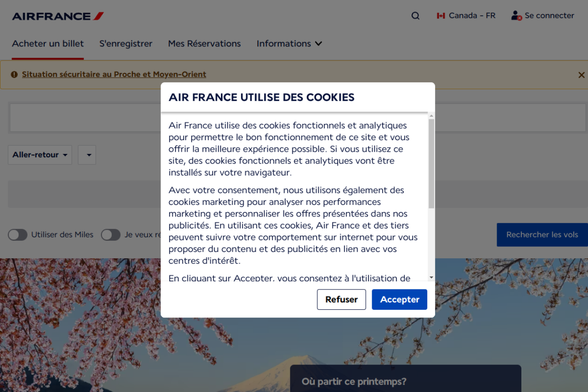Click the paragraph starting "Air France utilise des cookies fonctionnels"
This screenshot has width=588, height=392.
[x=288, y=149]
